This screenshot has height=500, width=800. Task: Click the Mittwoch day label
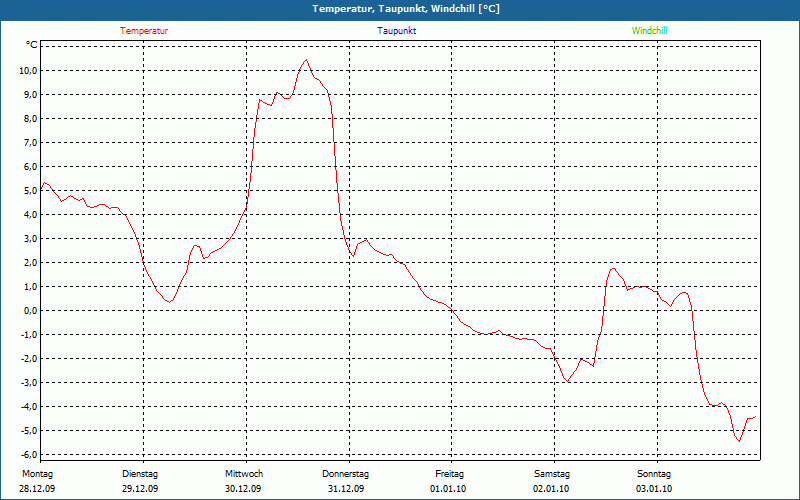click(244, 474)
